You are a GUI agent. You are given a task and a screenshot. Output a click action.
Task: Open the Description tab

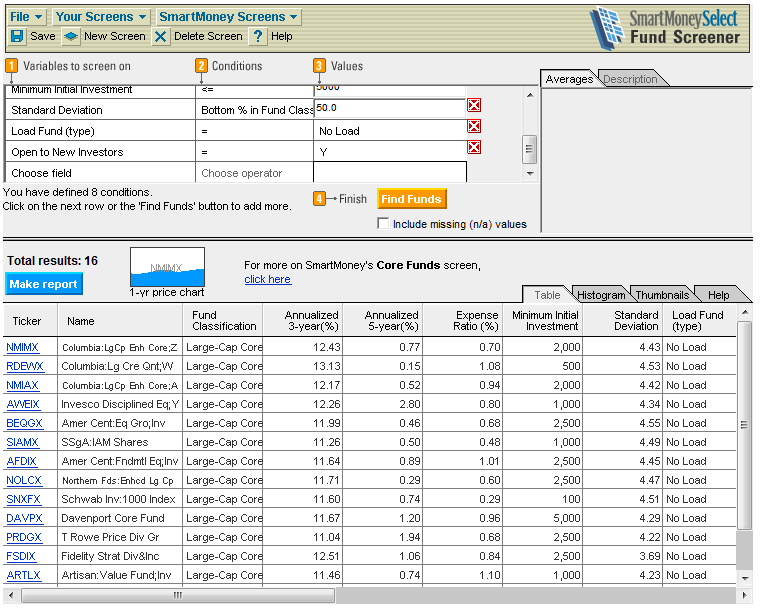[x=630, y=79]
